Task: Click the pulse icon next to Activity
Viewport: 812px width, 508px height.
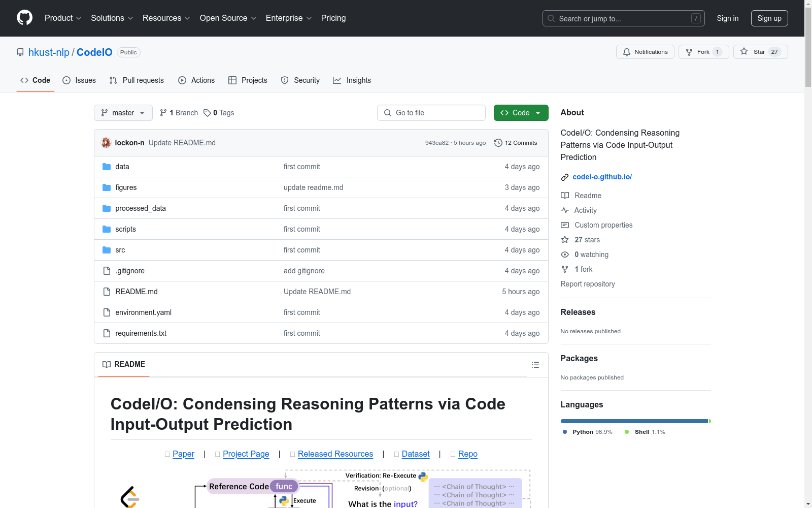Action: tap(565, 210)
